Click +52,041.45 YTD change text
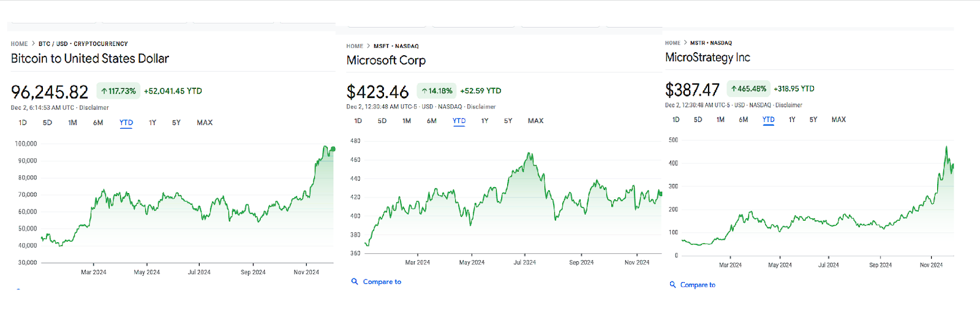The width and height of the screenshot is (980, 328). [x=173, y=91]
